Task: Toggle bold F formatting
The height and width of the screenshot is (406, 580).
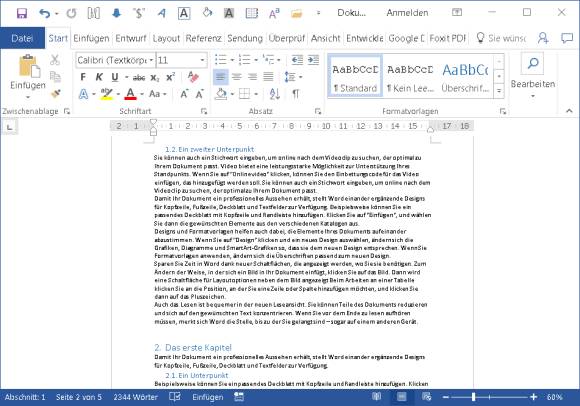Action: click(83, 77)
